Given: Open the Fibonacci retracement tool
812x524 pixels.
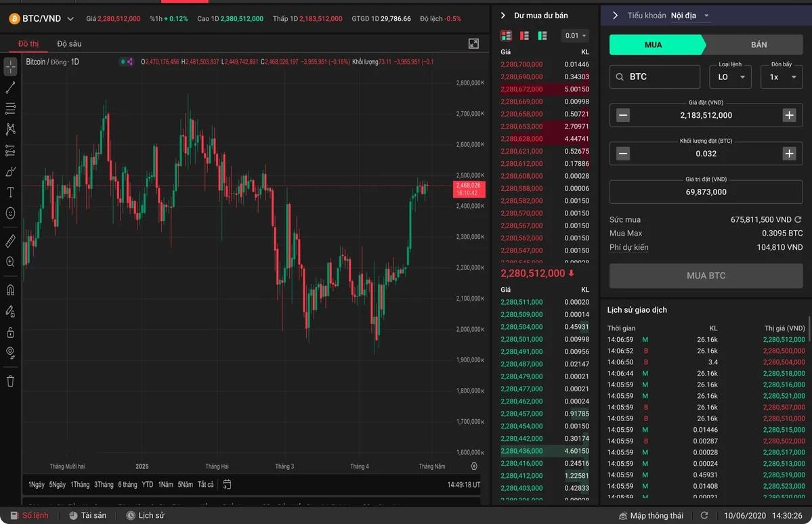Looking at the screenshot, I should 10,108.
